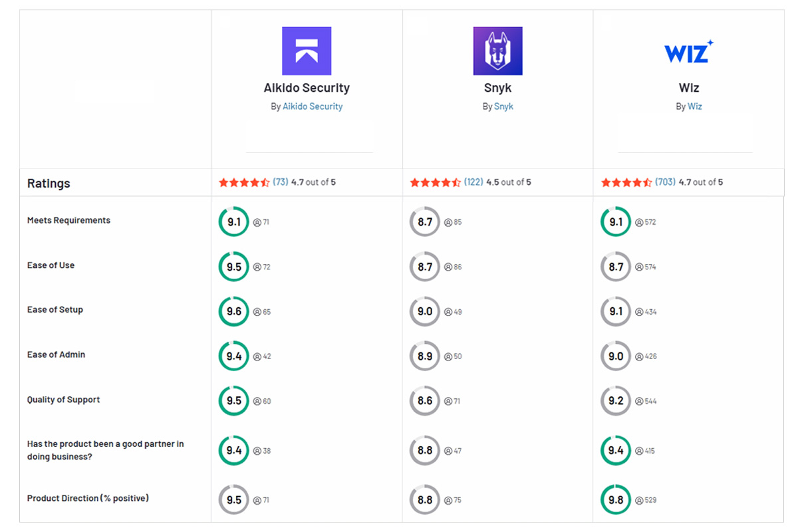798x532 pixels.
Task: Click the Ease of Admin row label
Action: (56, 354)
